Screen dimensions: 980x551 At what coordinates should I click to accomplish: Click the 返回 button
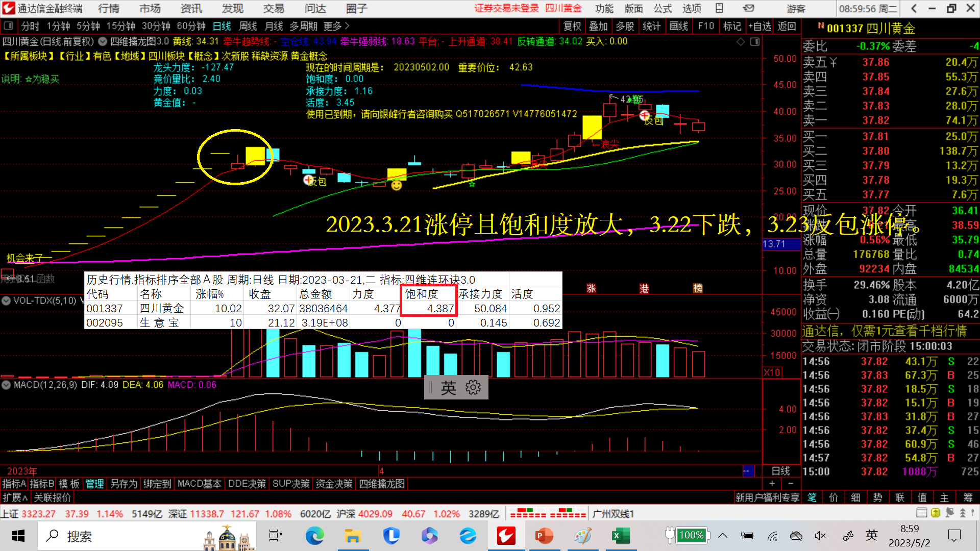click(x=787, y=26)
